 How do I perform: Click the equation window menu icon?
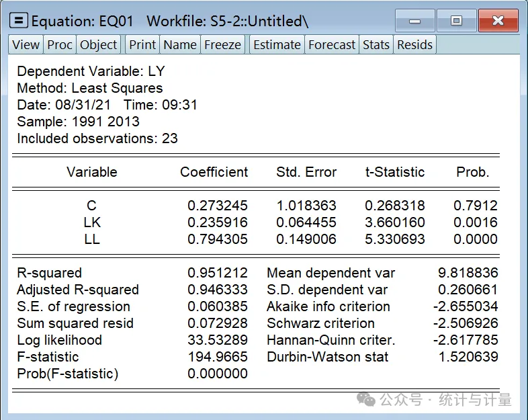[19, 21]
